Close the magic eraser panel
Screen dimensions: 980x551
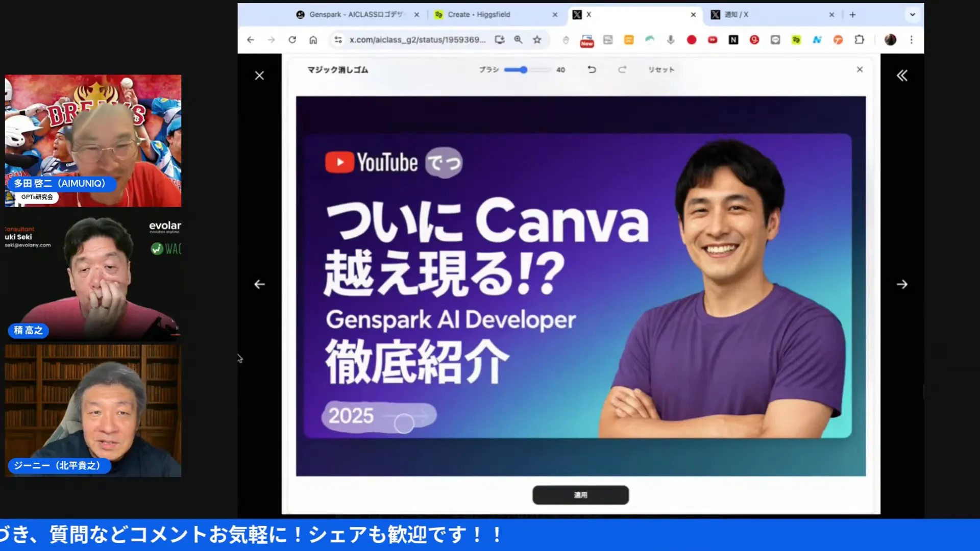point(860,69)
